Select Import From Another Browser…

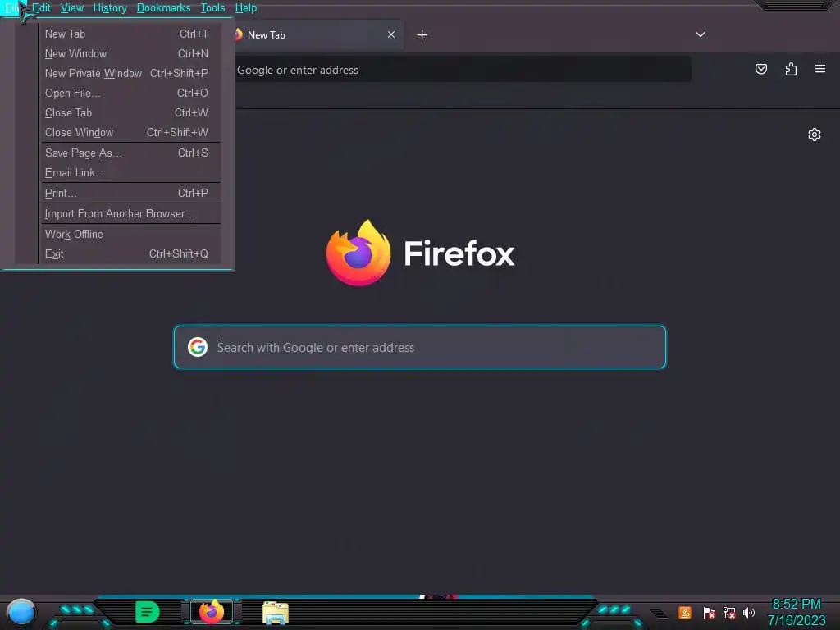pyautogui.click(x=130, y=213)
